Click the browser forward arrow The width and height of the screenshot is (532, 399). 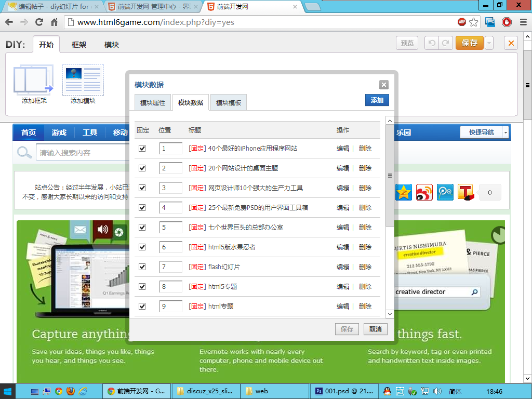(24, 22)
